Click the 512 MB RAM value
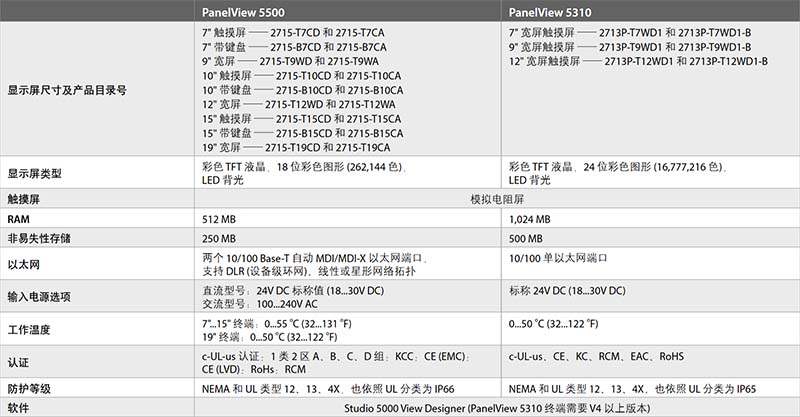Viewport: 800px width, 417px height. click(219, 219)
